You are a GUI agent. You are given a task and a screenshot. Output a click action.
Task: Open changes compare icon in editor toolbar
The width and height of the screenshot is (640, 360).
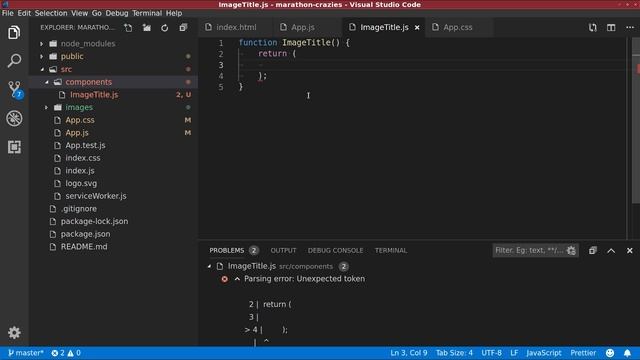[593, 28]
